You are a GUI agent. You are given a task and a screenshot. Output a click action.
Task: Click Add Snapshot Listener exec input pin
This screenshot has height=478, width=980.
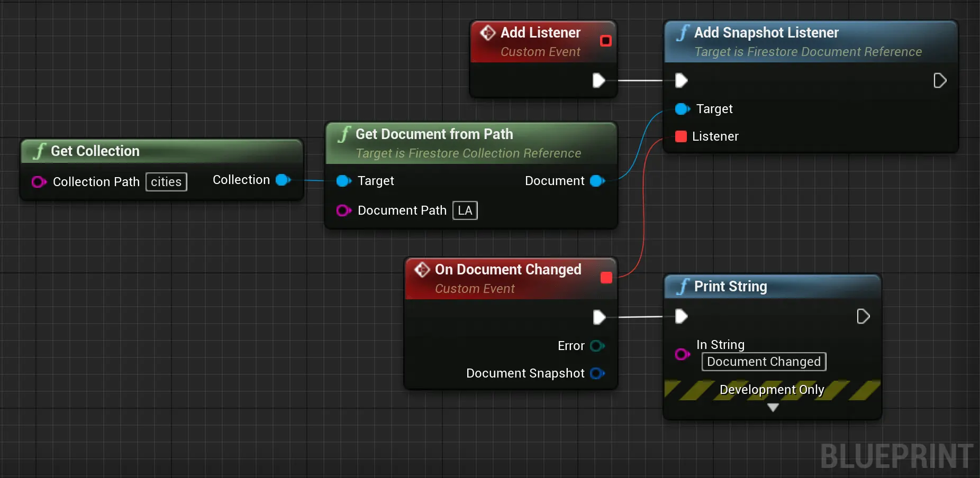[681, 80]
